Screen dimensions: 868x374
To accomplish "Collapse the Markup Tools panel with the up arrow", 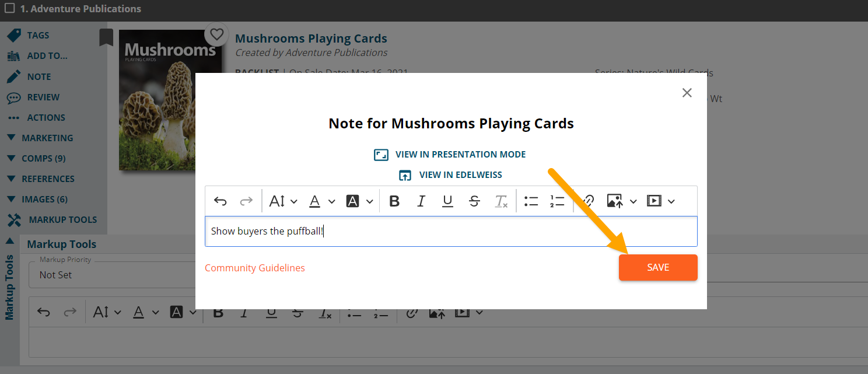I will (x=9, y=240).
